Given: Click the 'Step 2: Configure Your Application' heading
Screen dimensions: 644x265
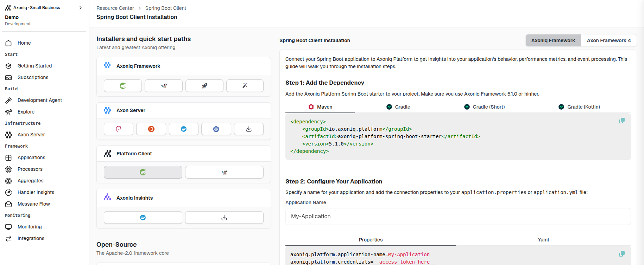Looking at the screenshot, I should pyautogui.click(x=334, y=181).
